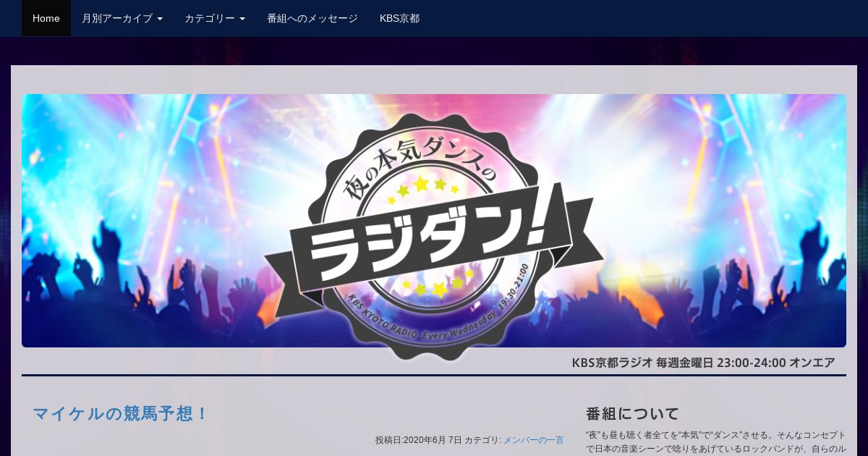Open 番組へのメッセージ page
Viewport: 868px width, 456px height.
click(x=312, y=18)
